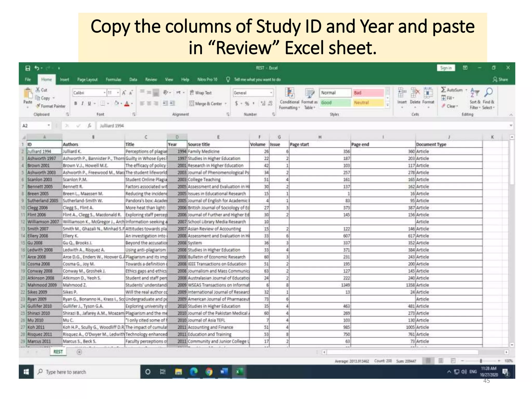This screenshot has width=532, height=399.
Task: Switch to the Insert tab
Action: 64,79
